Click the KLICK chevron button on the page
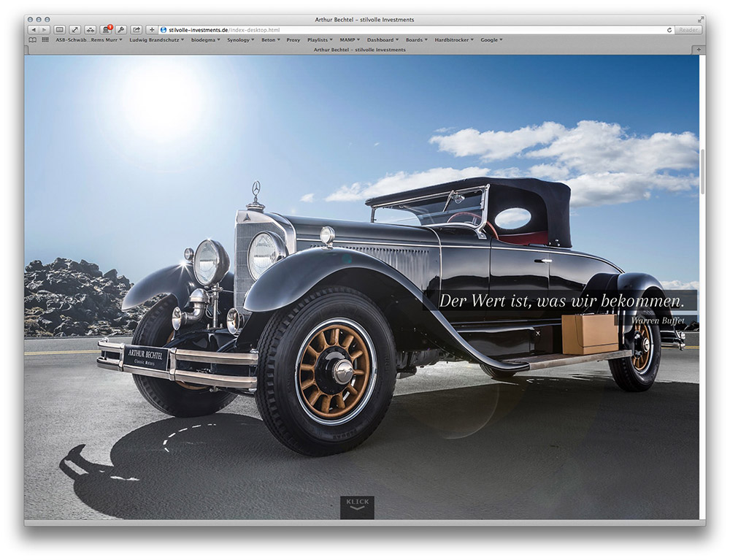 pos(357,508)
